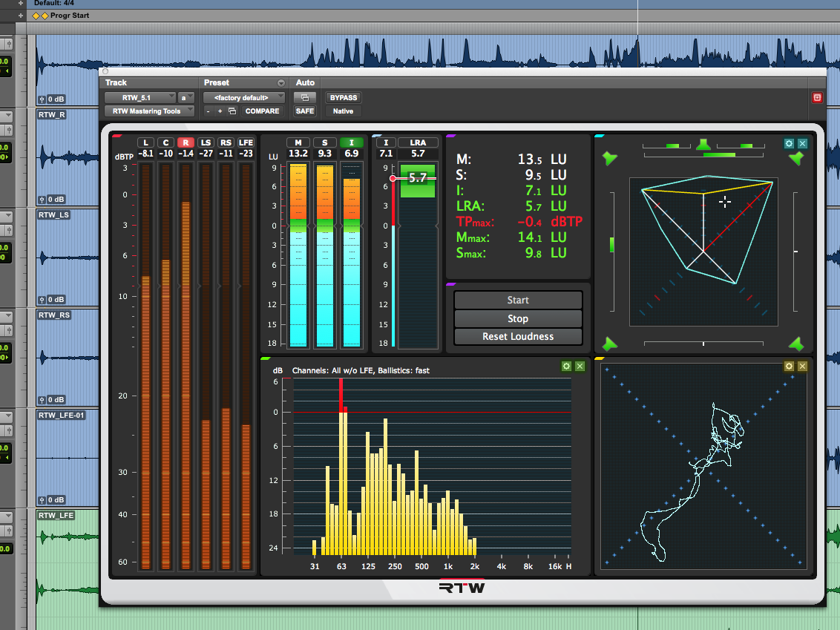Click the top-right green speaker arrow in surround view
Screen dimensions: 840x630
click(797, 158)
